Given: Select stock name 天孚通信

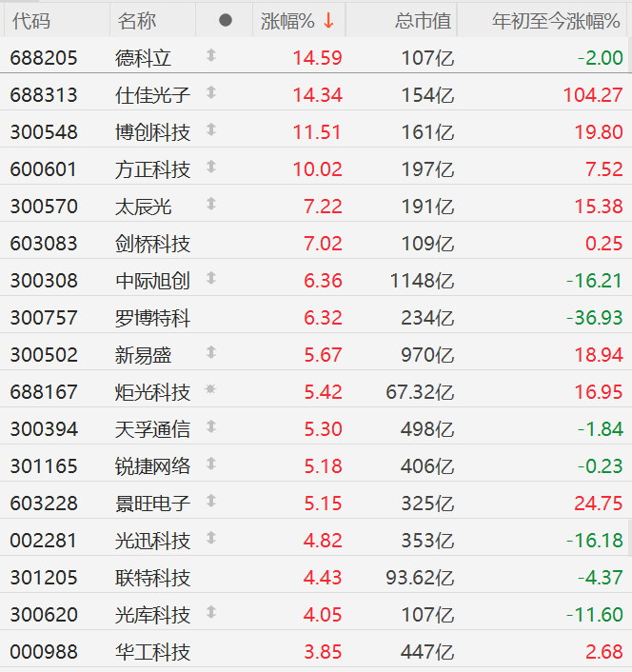Looking at the screenshot, I should point(152,429).
